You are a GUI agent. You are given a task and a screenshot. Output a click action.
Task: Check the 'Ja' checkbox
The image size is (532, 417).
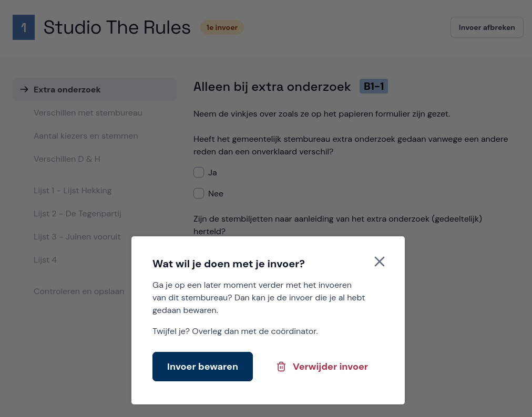pyautogui.click(x=199, y=172)
